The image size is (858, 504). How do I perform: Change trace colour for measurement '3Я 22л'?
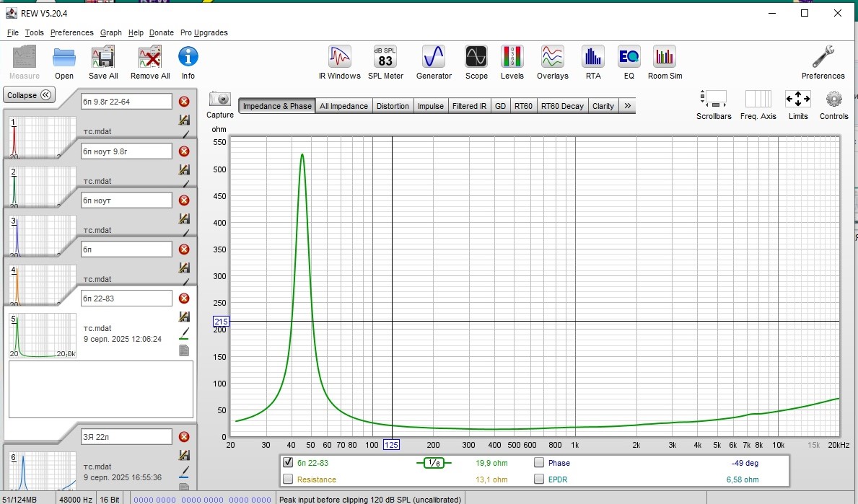(185, 472)
